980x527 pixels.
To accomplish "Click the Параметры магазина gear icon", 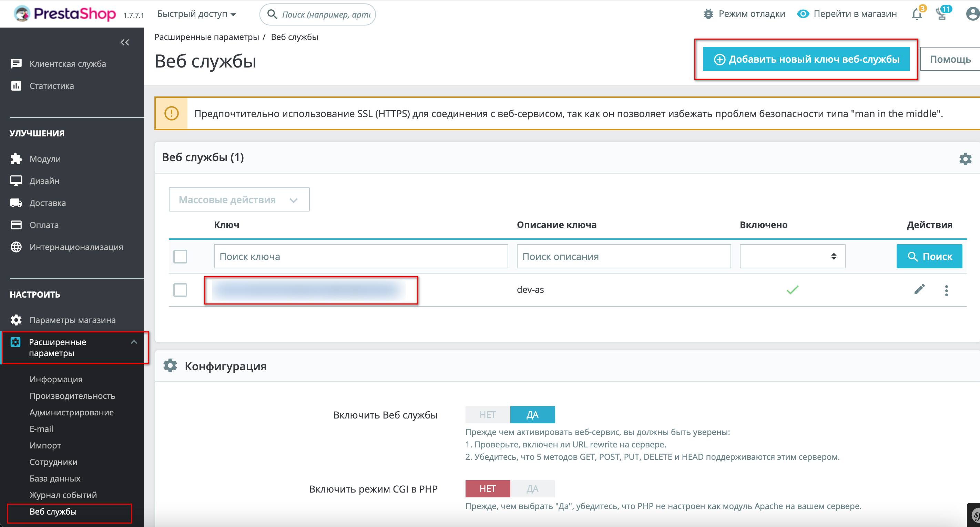I will 16,320.
